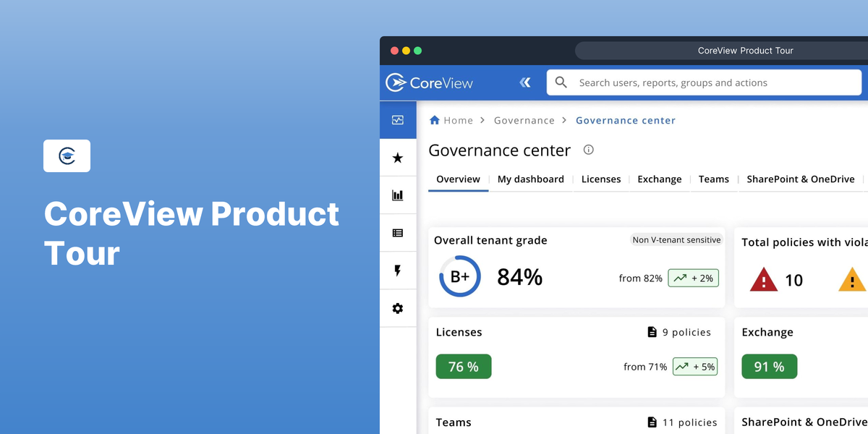868x434 pixels.
Task: Open favorites via the star sidebar icon
Action: [398, 157]
